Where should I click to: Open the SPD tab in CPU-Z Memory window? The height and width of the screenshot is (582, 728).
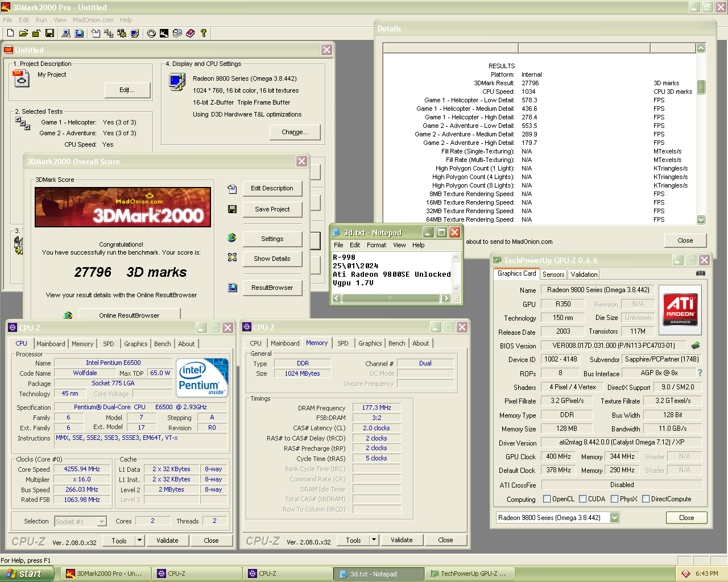(343, 343)
